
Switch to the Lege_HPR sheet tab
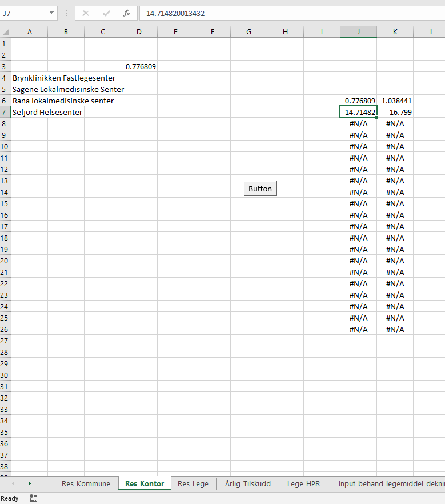click(304, 484)
